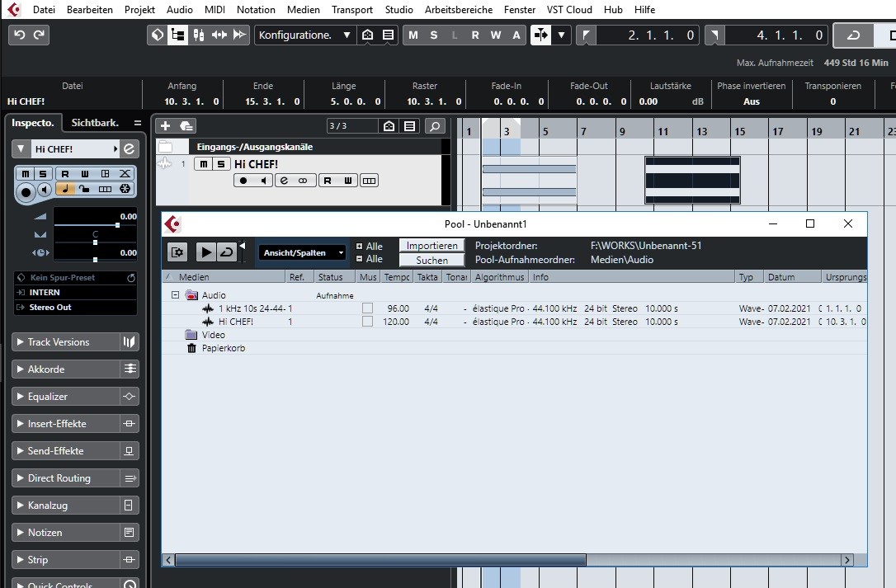Viewport: 896px width, 588px height.
Task: Click the right locator flag icon
Action: tap(714, 35)
